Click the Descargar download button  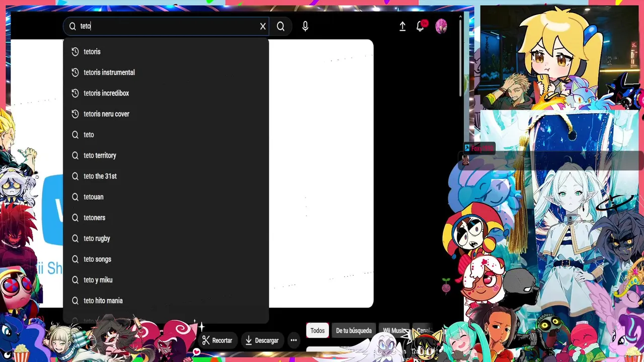262,340
